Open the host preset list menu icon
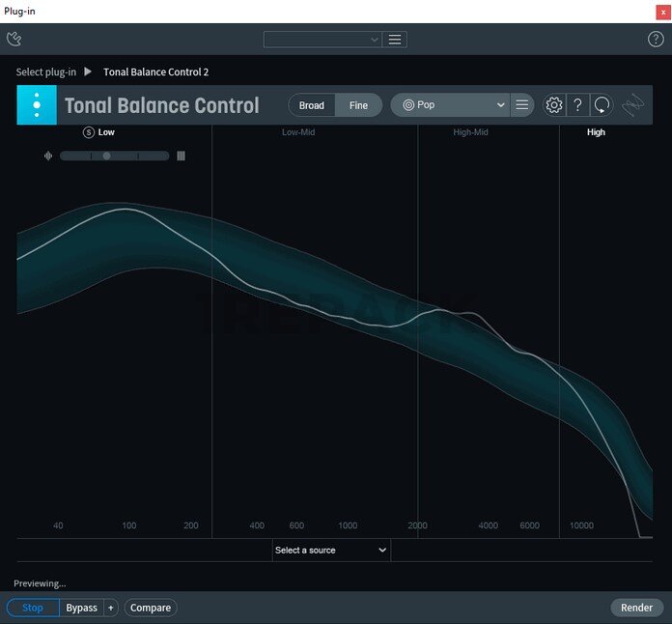This screenshot has width=672, height=624. 395,40
